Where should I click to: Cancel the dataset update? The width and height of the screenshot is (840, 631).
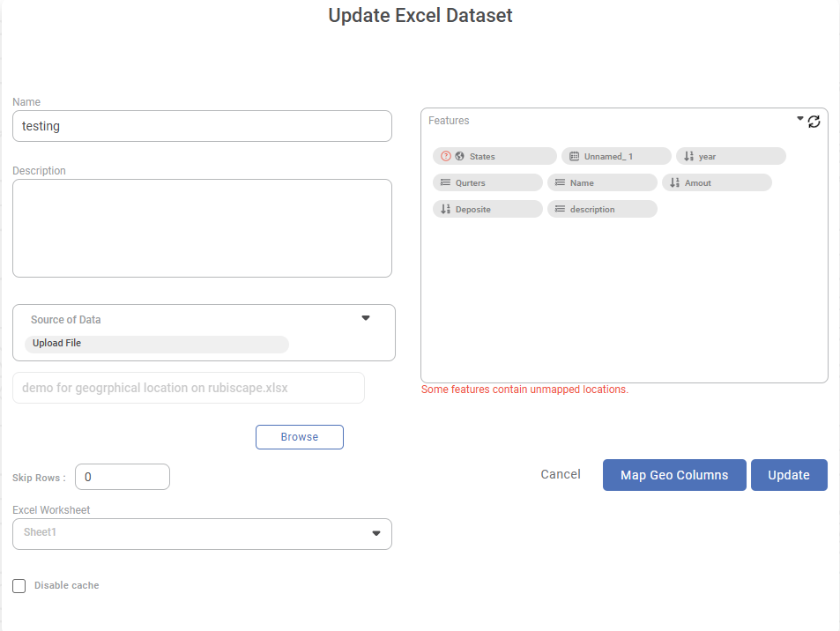tap(561, 475)
